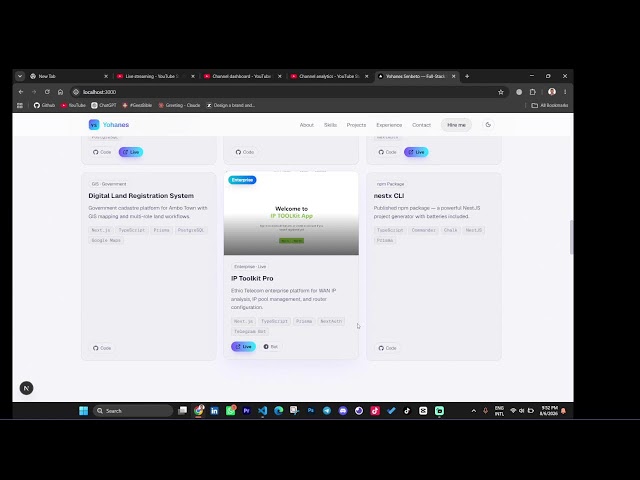Open the browser extensions puzzle icon
Screen dimensions: 640x480
click(533, 92)
